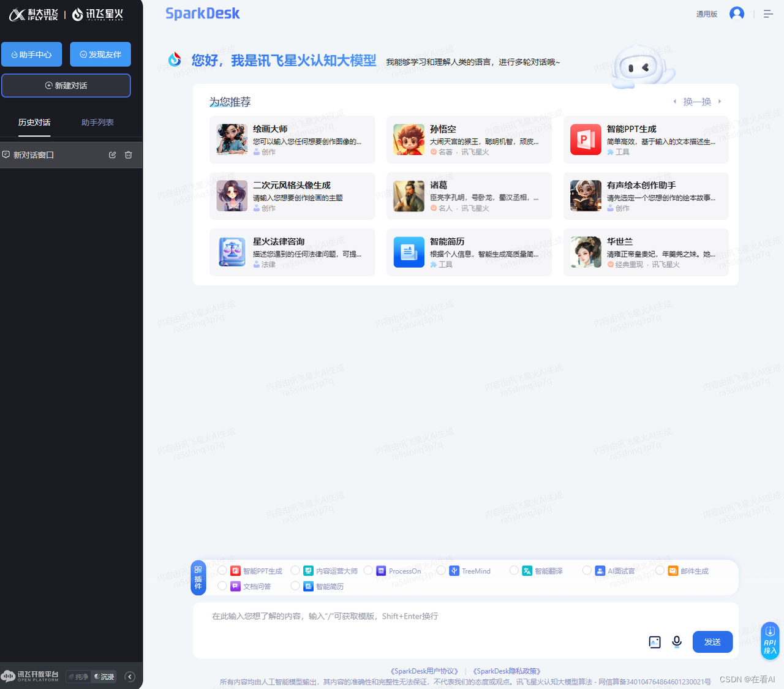Click the ProcessOn plugin icon
This screenshot has height=689, width=784.
tap(381, 571)
